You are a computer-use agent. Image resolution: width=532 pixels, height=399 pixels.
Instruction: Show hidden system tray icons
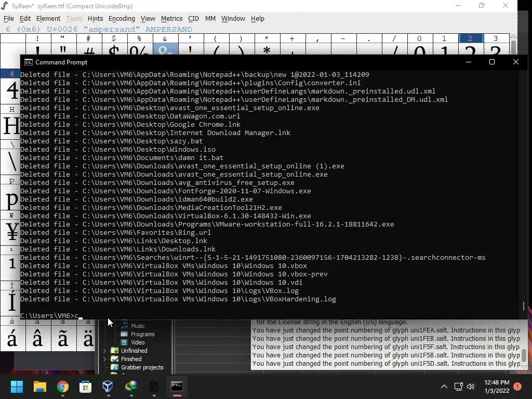[444, 387]
